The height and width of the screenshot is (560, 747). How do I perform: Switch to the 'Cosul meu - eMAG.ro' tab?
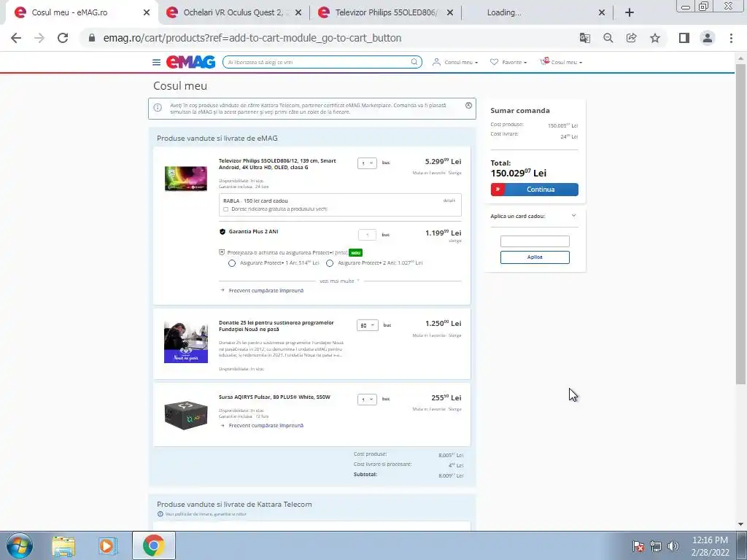coord(69,13)
